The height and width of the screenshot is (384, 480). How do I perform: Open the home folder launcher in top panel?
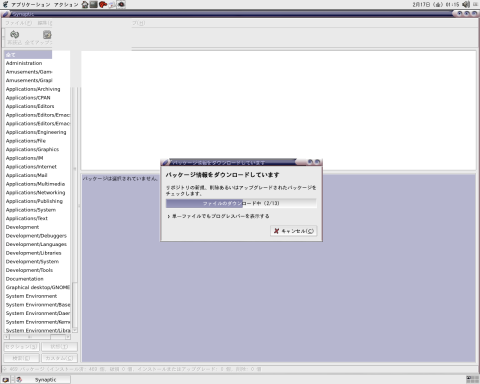point(85,4)
